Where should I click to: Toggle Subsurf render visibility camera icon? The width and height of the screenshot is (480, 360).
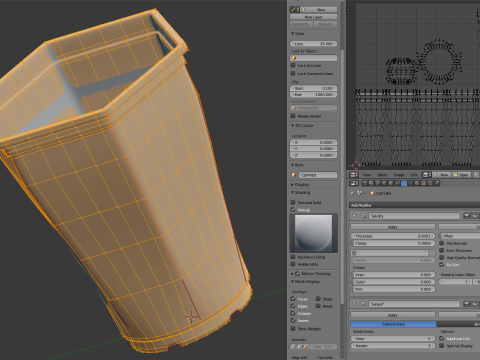[x=467, y=304]
